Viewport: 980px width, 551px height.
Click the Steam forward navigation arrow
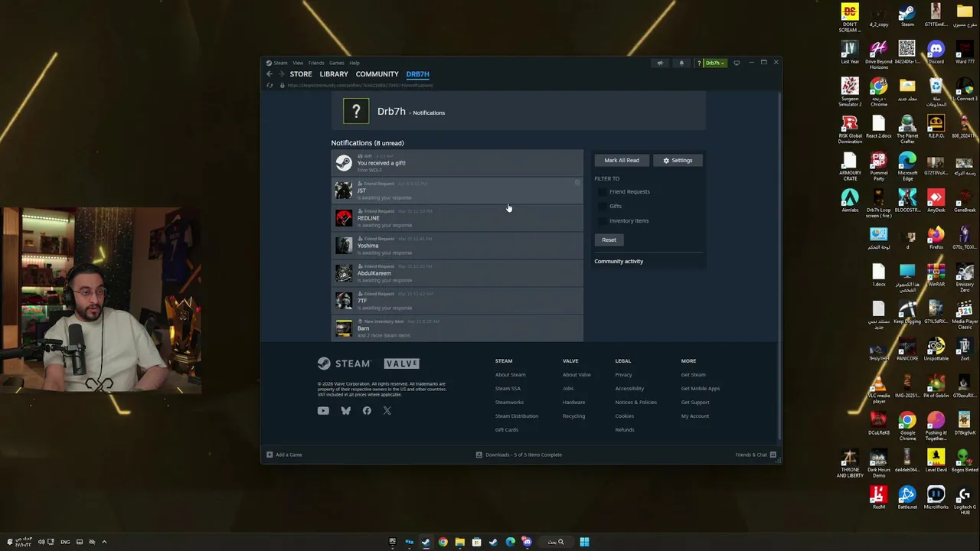282,74
